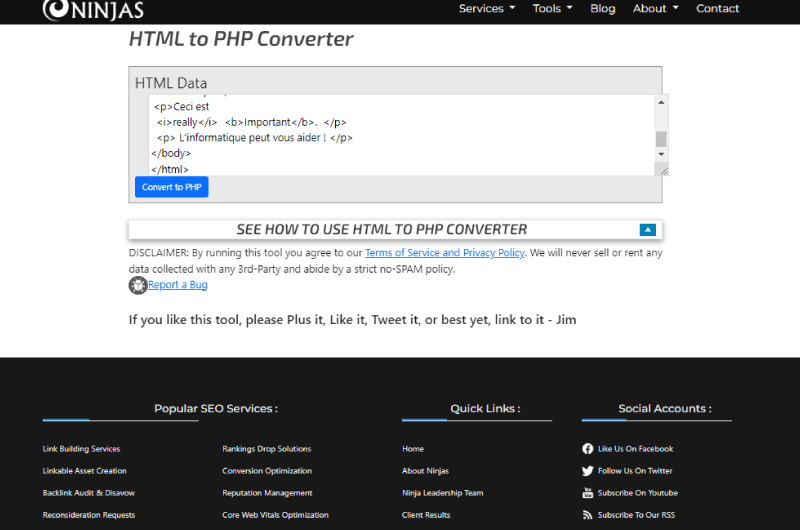Click the Quick Links heading
Screen dimensions: 800x530
pos(485,409)
